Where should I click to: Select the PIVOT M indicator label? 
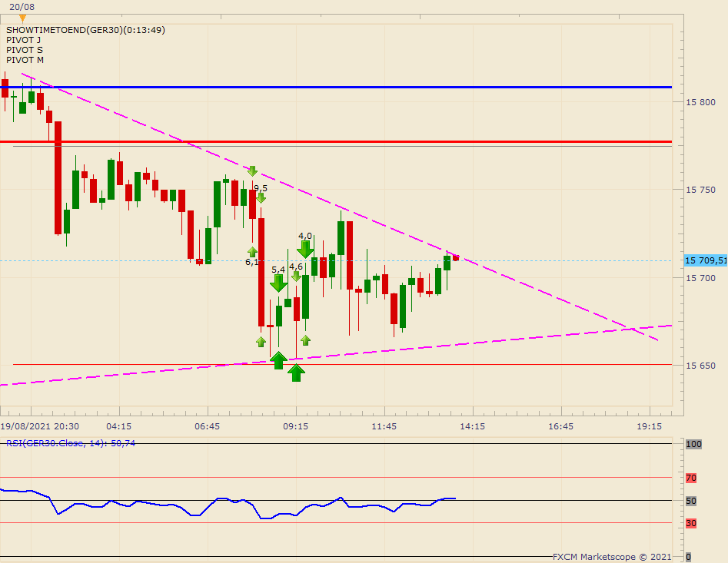25,60
